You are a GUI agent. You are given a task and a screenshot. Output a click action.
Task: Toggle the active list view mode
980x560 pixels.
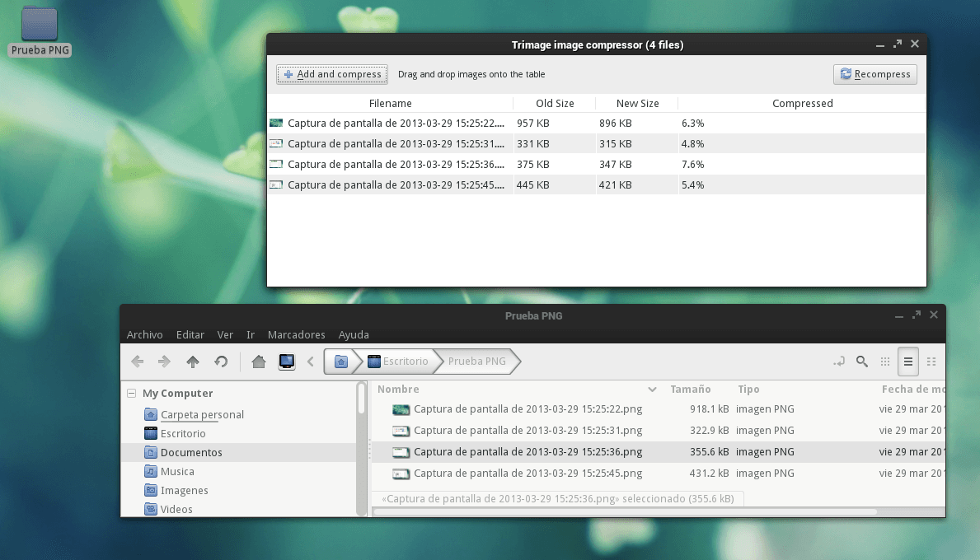point(907,362)
